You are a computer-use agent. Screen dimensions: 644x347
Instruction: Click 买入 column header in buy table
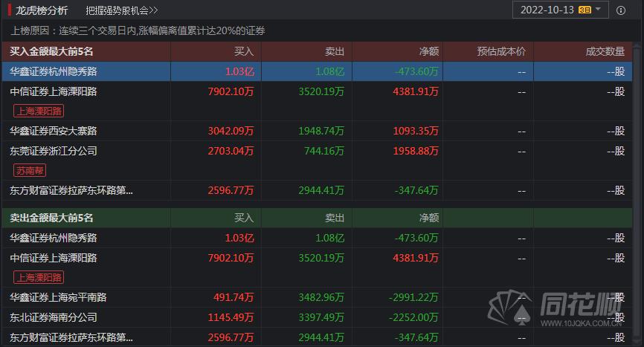pyautogui.click(x=244, y=51)
